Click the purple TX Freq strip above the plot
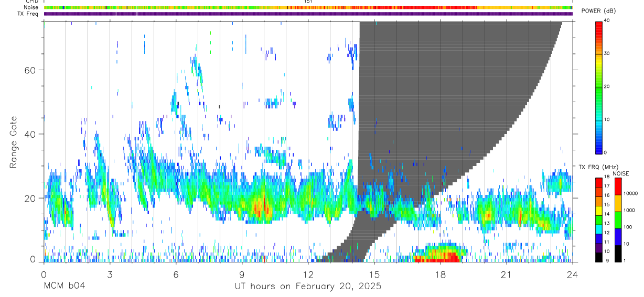The width and height of the screenshot is (644, 297). tap(308, 14)
